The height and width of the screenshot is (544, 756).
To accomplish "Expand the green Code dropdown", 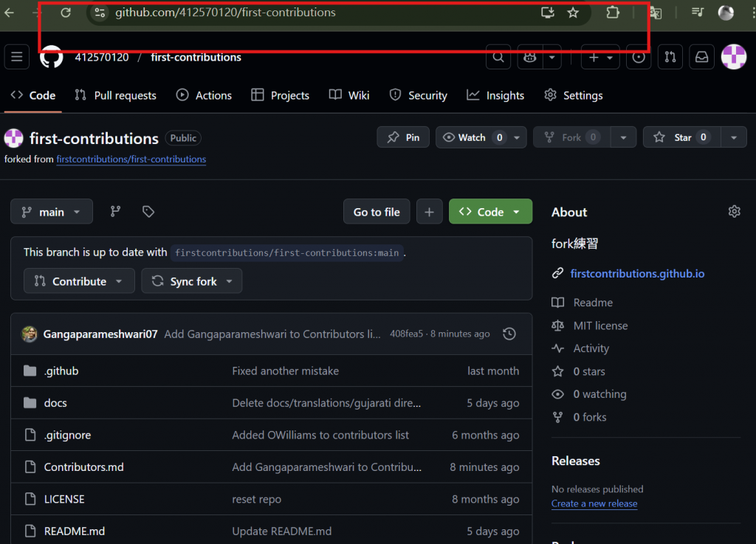I will pyautogui.click(x=490, y=212).
